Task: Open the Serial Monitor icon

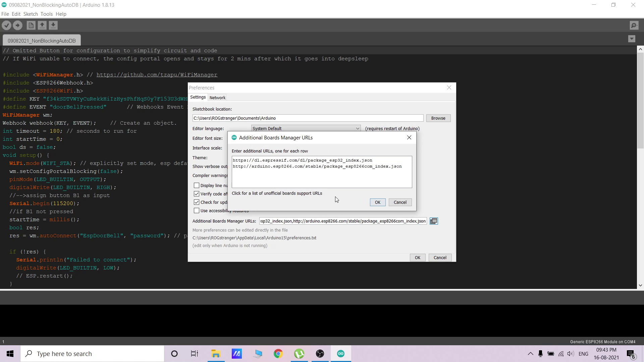Action: [x=634, y=25]
